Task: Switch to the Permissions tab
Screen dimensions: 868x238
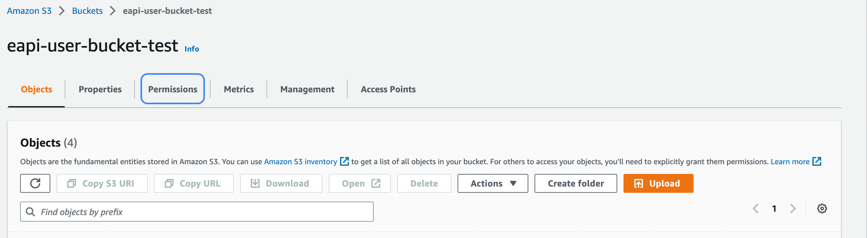Action: pyautogui.click(x=173, y=89)
